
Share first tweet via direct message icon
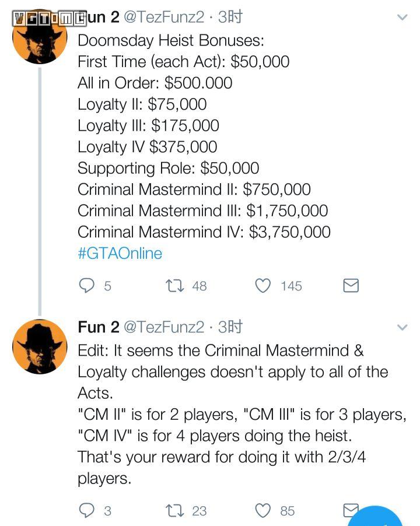tap(351, 285)
